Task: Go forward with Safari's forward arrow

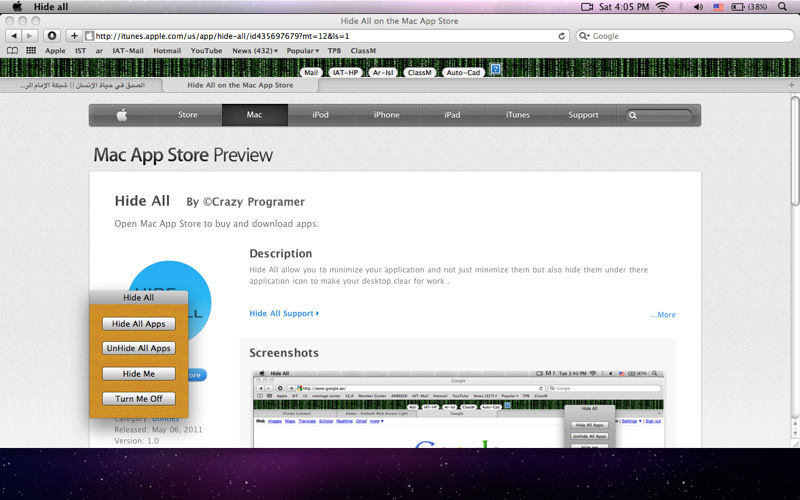Action: [30, 36]
